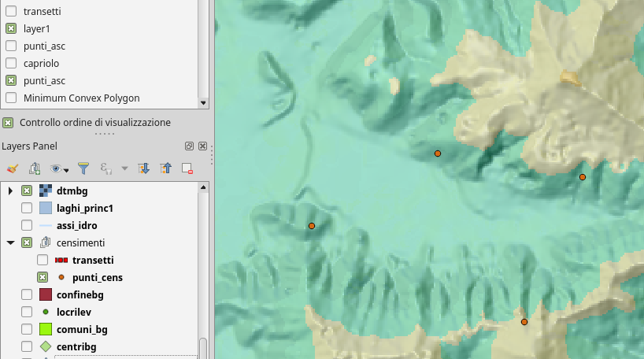The height and width of the screenshot is (359, 644).
Task: Select locrilev layer name
Action: [74, 312]
